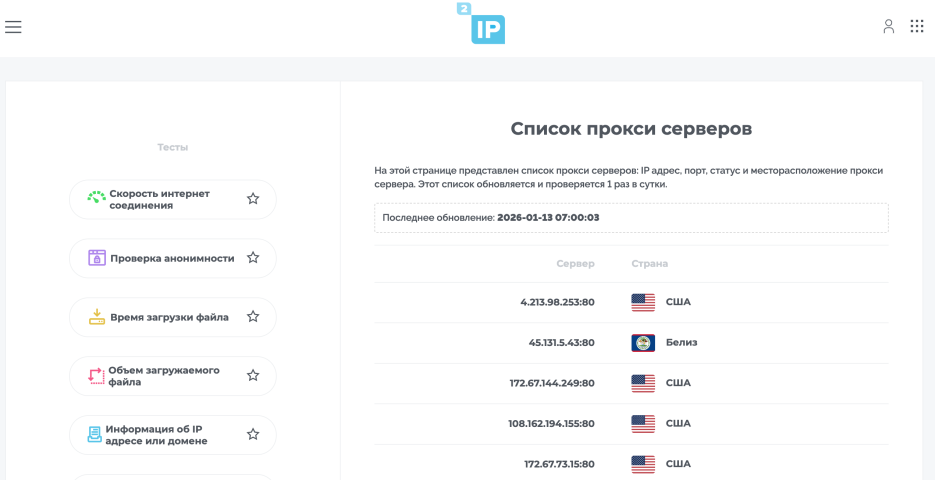Open the hamburger menu
The width and height of the screenshot is (935, 480).
pos(13,27)
